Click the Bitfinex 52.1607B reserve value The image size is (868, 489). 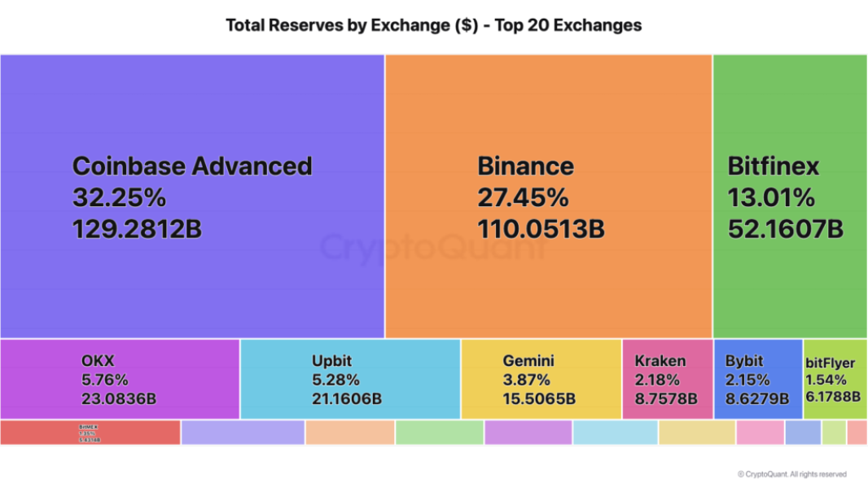pyautogui.click(x=785, y=229)
